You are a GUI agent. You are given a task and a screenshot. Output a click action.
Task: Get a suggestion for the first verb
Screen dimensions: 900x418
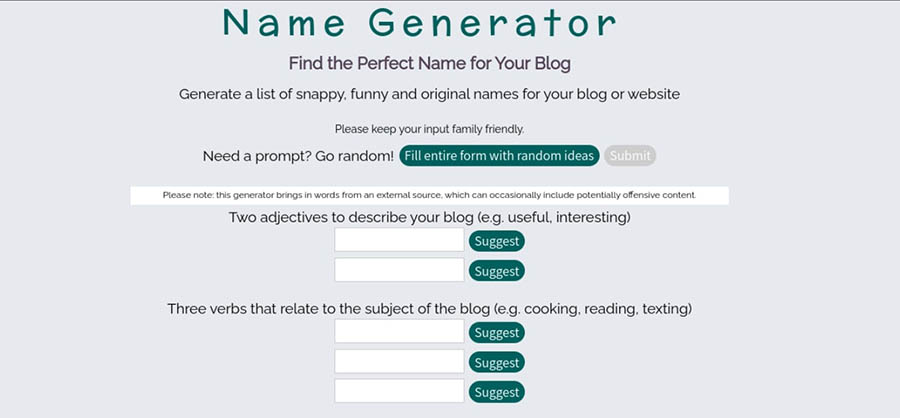(x=497, y=333)
